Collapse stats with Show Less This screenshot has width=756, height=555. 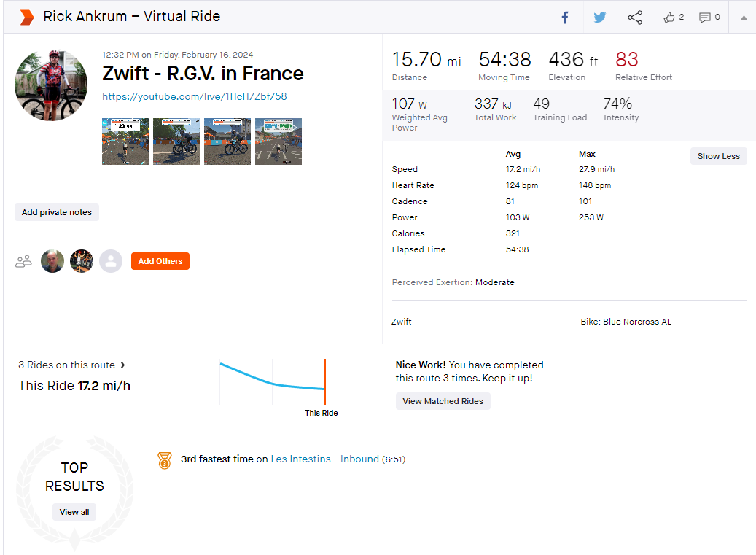[718, 156]
